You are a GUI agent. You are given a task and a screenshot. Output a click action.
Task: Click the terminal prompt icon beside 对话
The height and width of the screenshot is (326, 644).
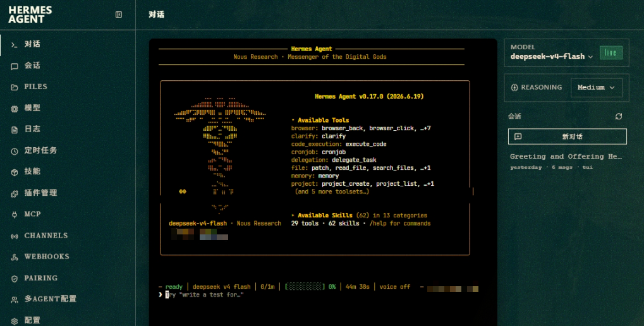(x=15, y=44)
